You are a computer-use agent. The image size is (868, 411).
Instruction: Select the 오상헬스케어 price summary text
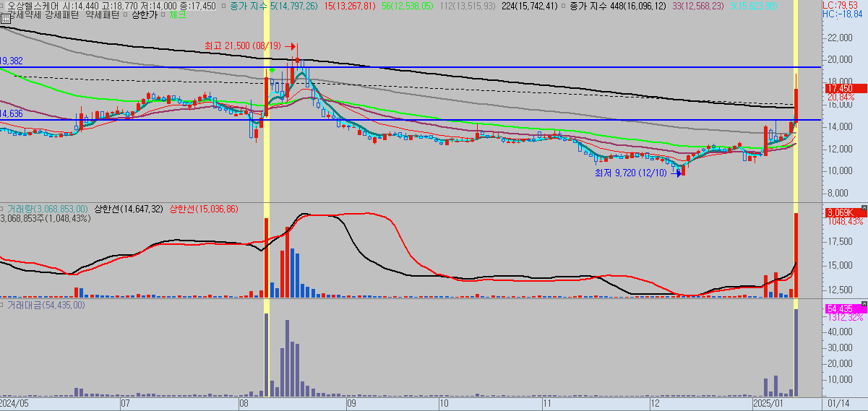point(111,6)
